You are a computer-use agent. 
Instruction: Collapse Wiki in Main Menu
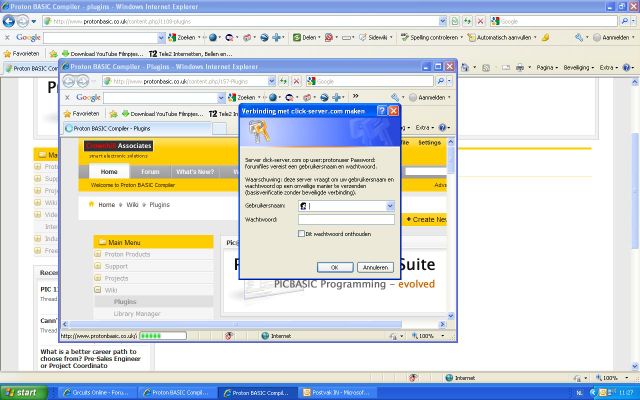98,290
